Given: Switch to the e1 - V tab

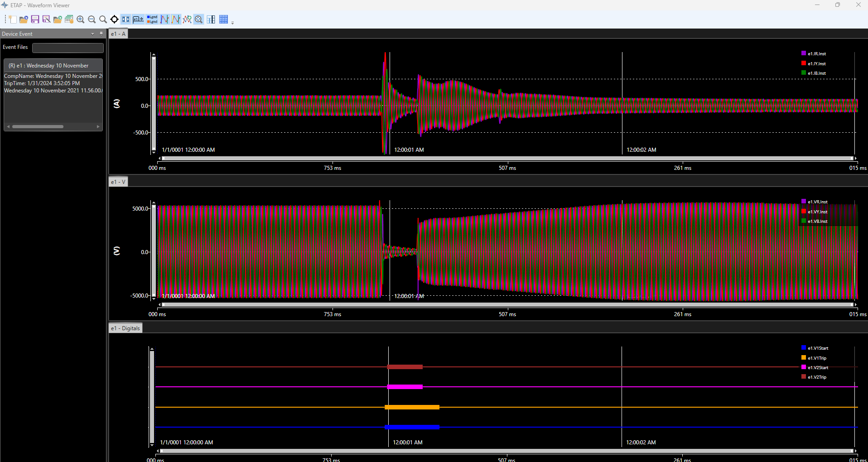Looking at the screenshot, I should click(117, 182).
